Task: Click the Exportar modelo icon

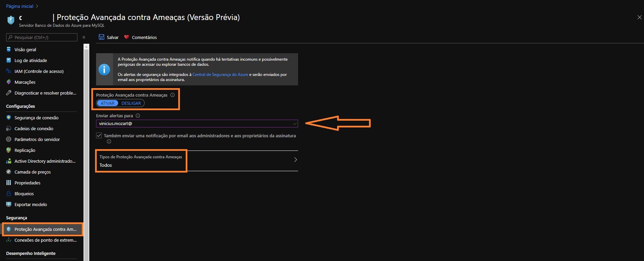Action: click(x=9, y=204)
